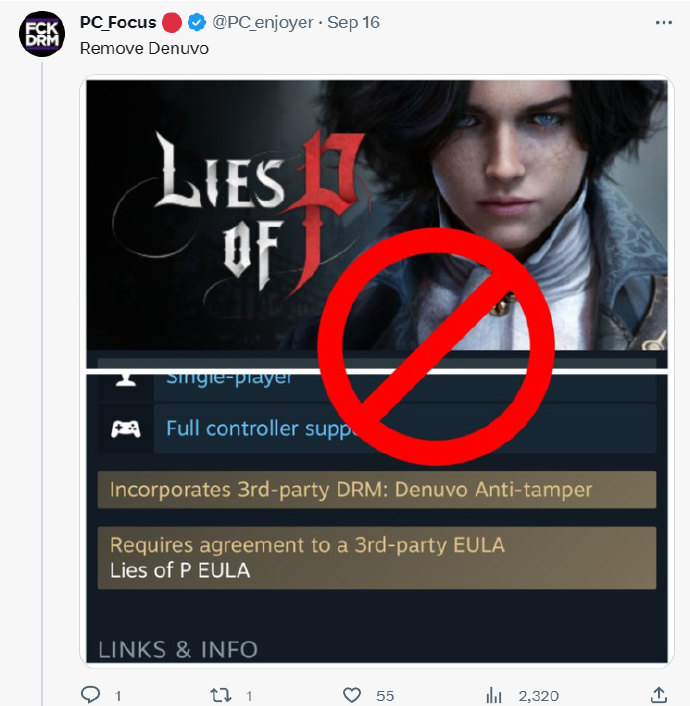Click the red prohibition sign on the image
690x706 pixels.
436,348
